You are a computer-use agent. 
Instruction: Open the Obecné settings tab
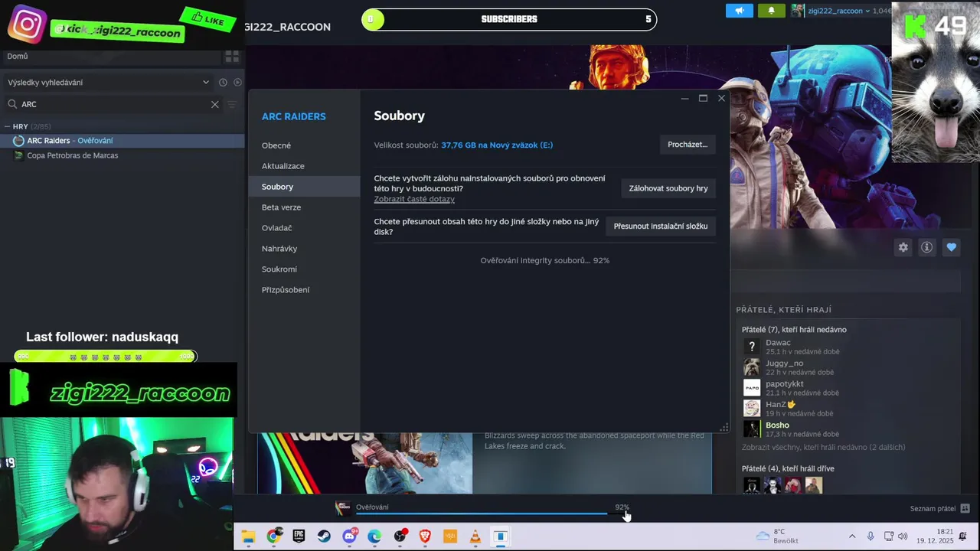(276, 145)
